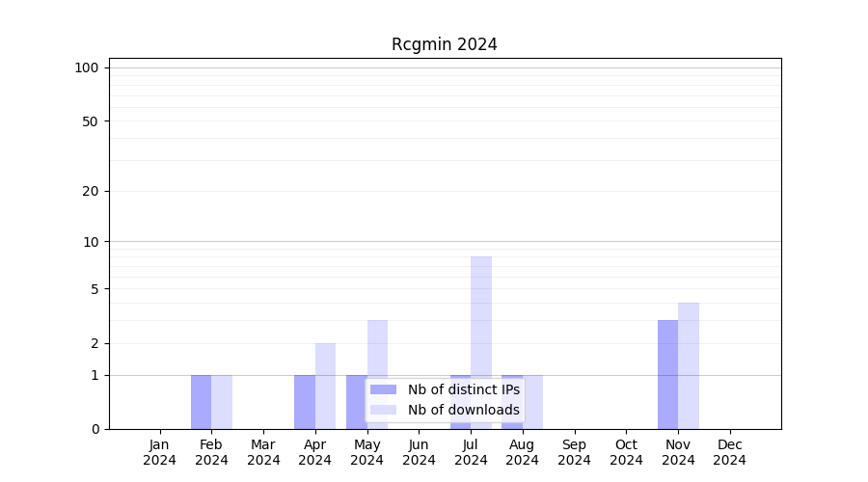Click the y-axis tick label '100'
This screenshot has height=482, width=868.
tap(87, 67)
